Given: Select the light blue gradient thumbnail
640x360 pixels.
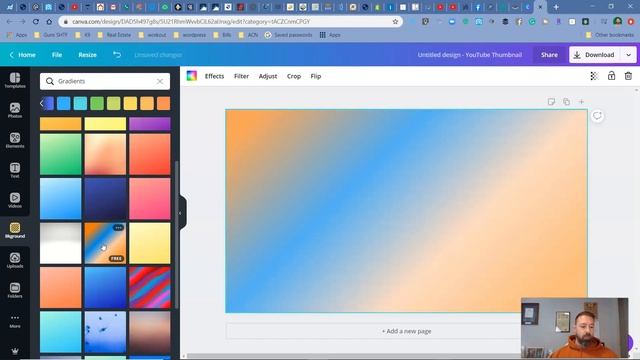Looking at the screenshot, I should tap(60, 199).
